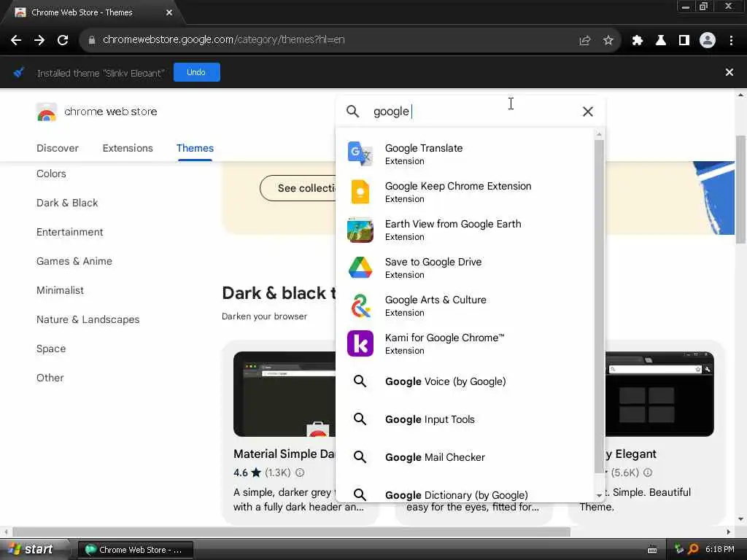The width and height of the screenshot is (747, 560).
Task: Open Chrome Labs flask icon
Action: click(x=661, y=41)
